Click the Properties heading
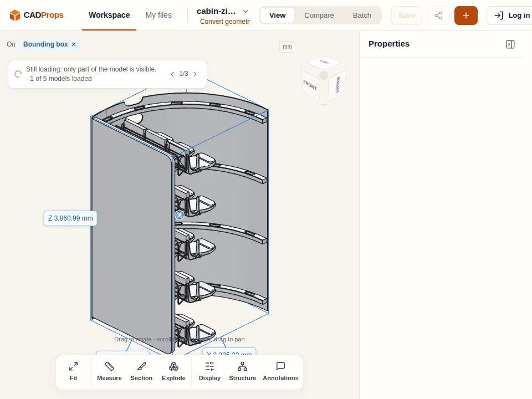 [389, 44]
